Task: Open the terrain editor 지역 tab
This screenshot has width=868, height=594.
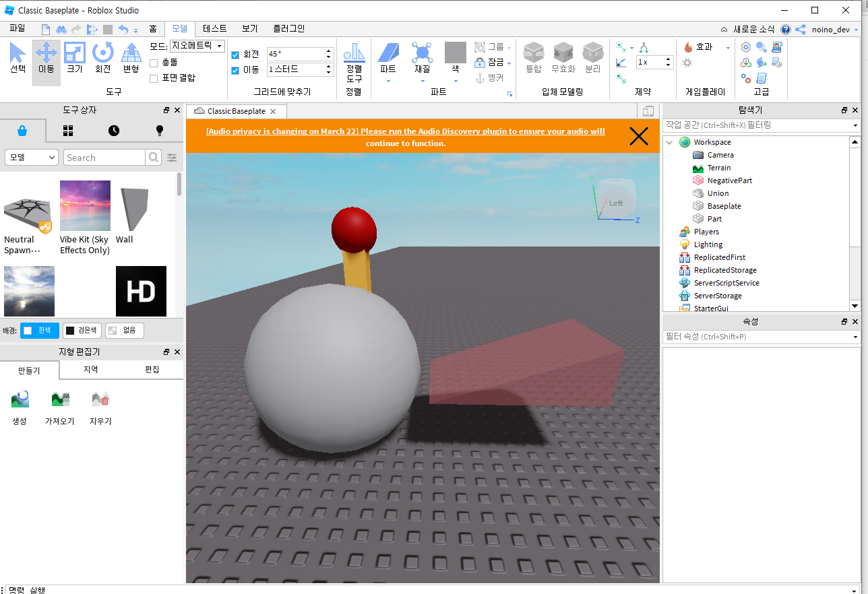Action: click(90, 370)
